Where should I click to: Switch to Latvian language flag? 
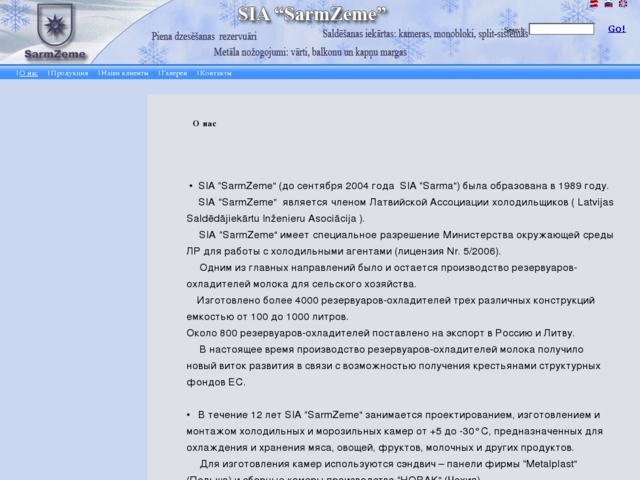point(594,4)
